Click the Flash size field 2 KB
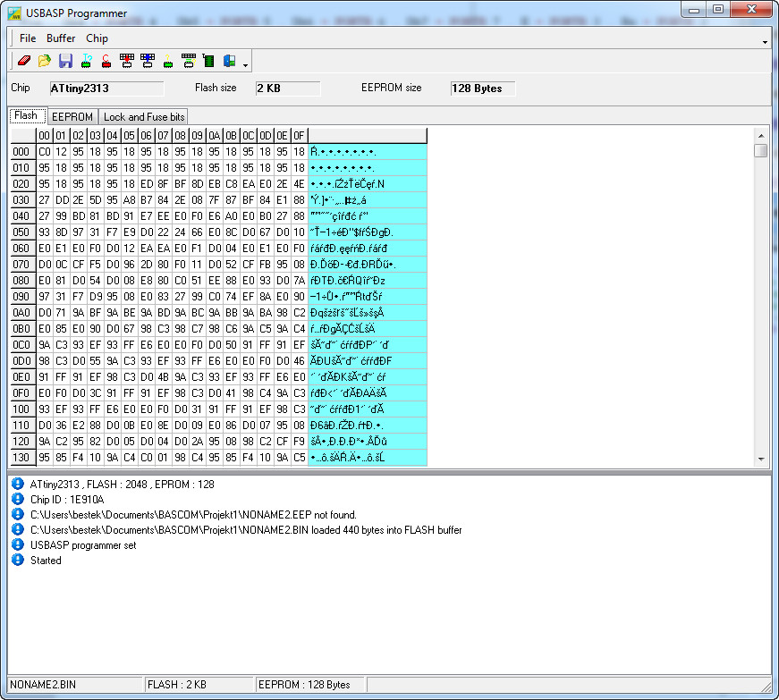 288,89
